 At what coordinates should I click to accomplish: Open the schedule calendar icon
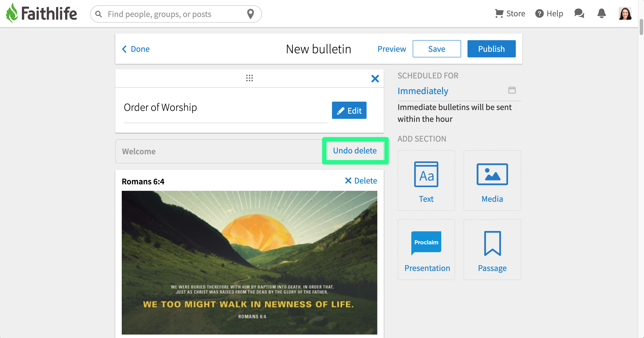tap(512, 90)
